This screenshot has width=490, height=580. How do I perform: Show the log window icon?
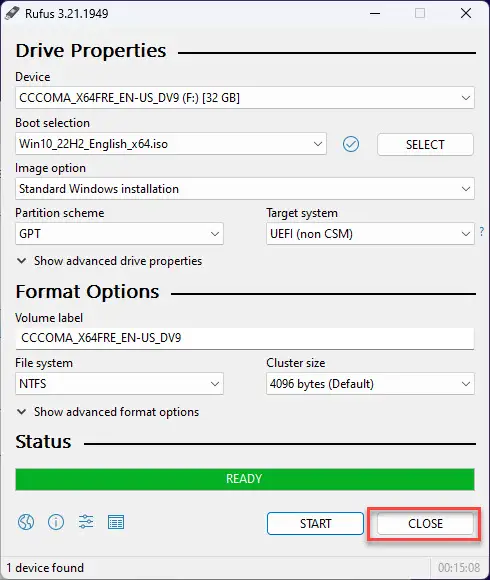pos(116,522)
